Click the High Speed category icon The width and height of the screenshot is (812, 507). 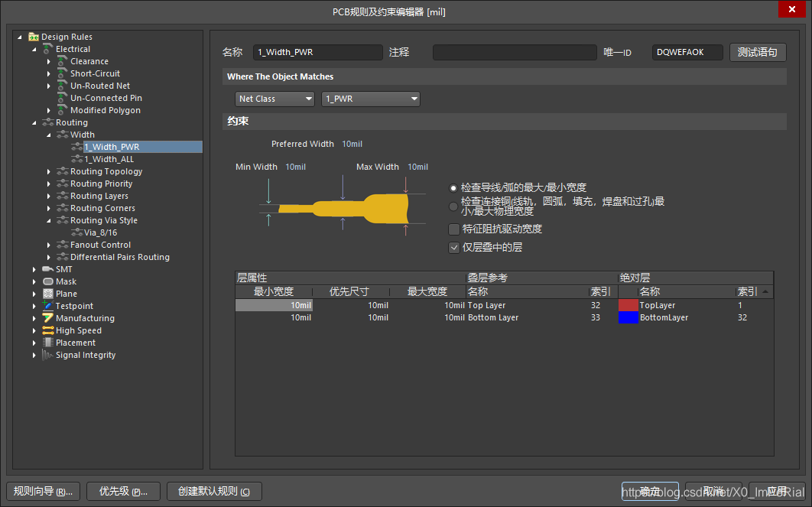(x=48, y=330)
